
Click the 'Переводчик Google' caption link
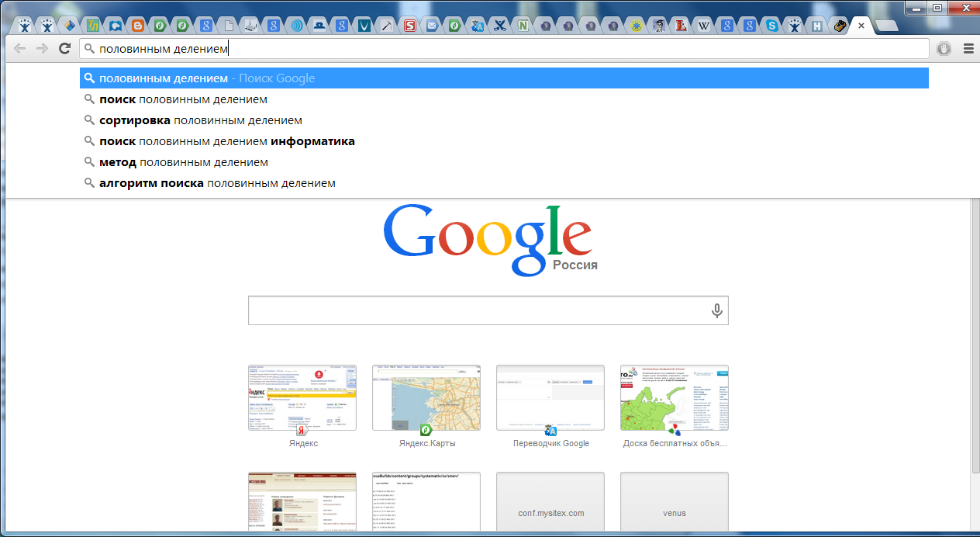(551, 444)
